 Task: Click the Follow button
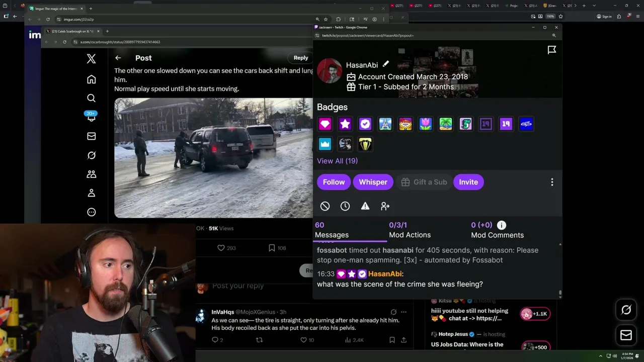(x=334, y=182)
